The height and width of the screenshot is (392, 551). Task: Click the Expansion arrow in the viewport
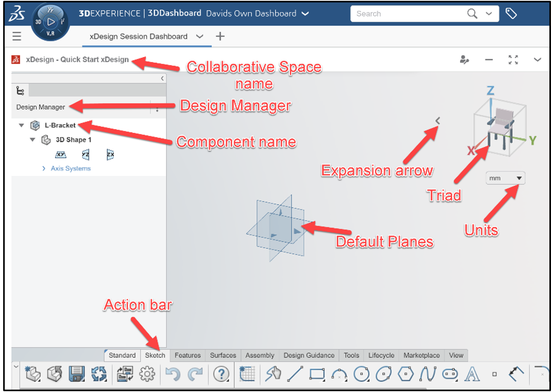coord(438,120)
